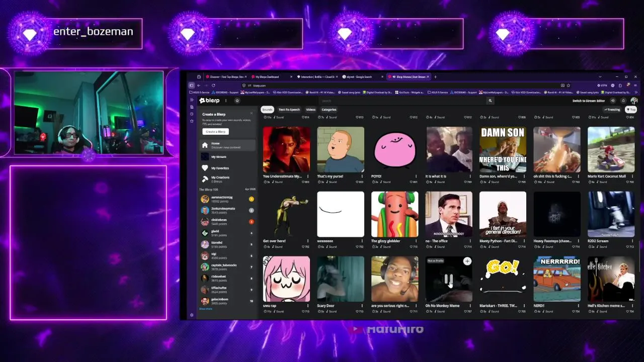The width and height of the screenshot is (644, 362).
Task: Open the browser extensions icon
Action: [620, 85]
